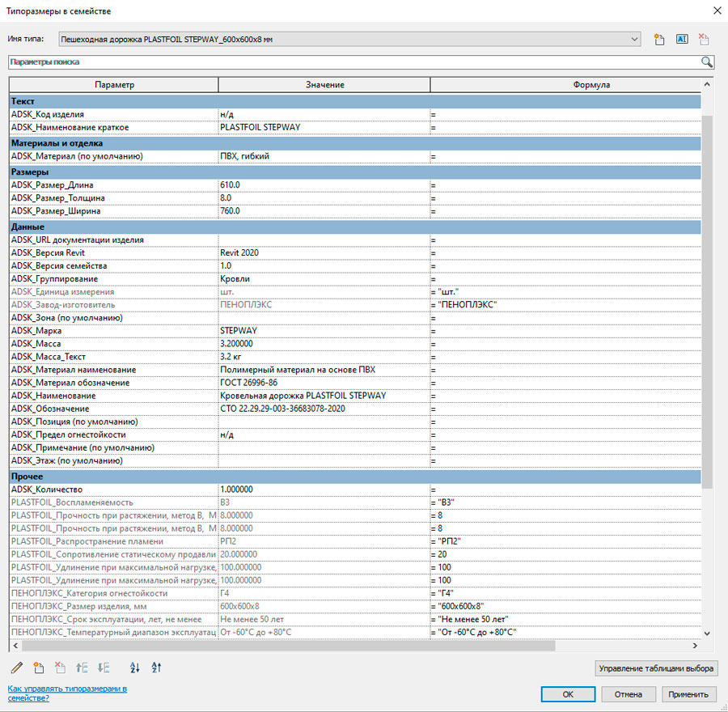The height and width of the screenshot is (712, 728).
Task: Select the value 610.0 for ADSK_Размер_Длина
Action: [230, 185]
